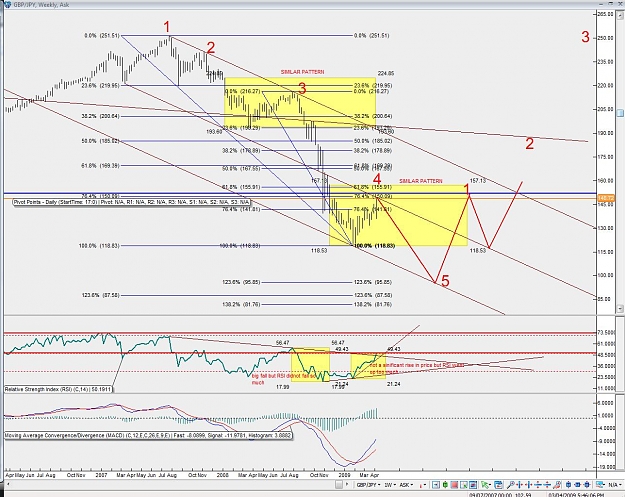Screen dimensions: 625x497
Task: Click the small right-arrow beside the gray square
Action: (x=347, y=484)
